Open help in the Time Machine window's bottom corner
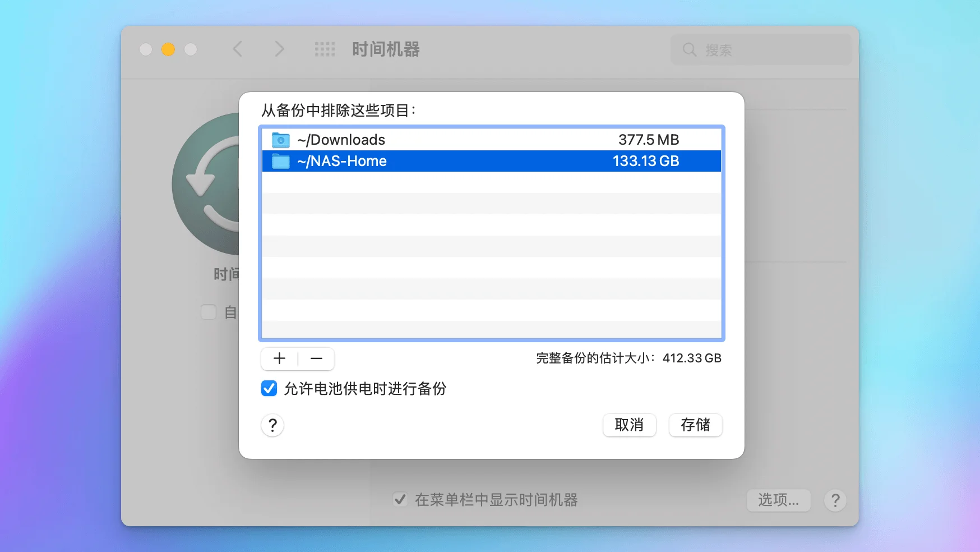 click(x=835, y=500)
